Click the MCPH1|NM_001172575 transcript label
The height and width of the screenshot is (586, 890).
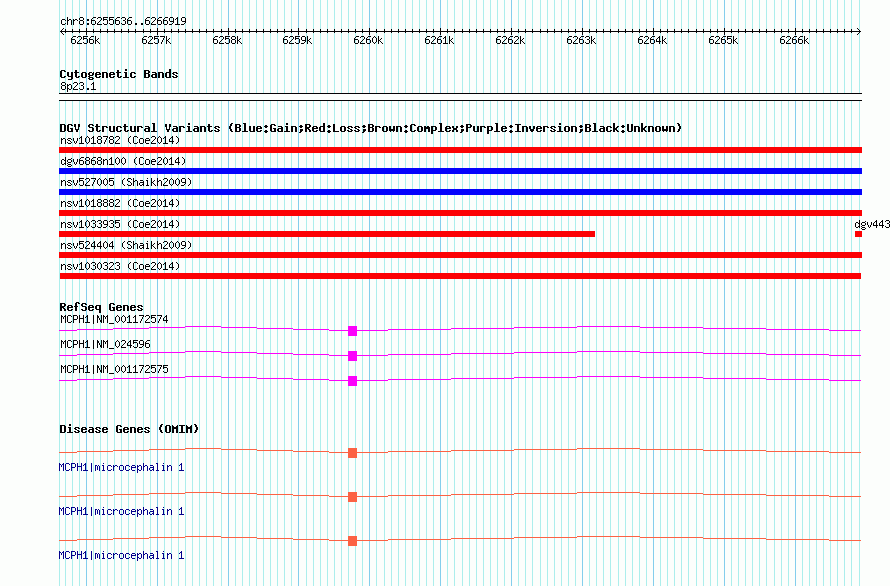click(114, 370)
